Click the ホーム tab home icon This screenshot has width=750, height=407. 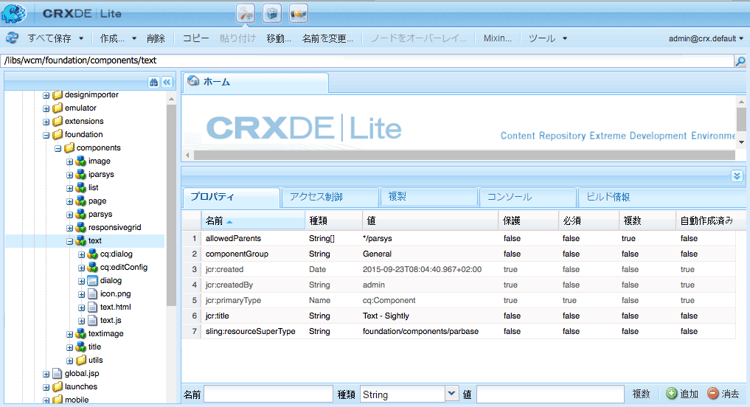(193, 81)
